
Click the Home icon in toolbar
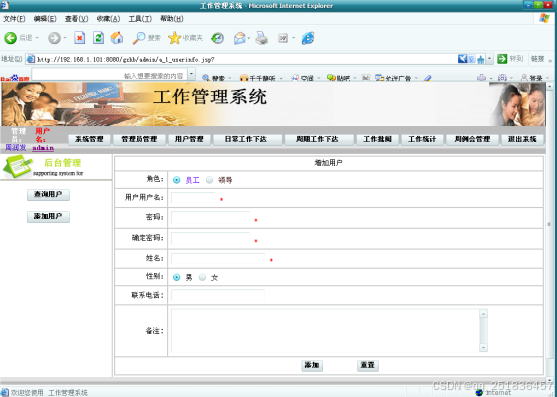[x=117, y=38]
